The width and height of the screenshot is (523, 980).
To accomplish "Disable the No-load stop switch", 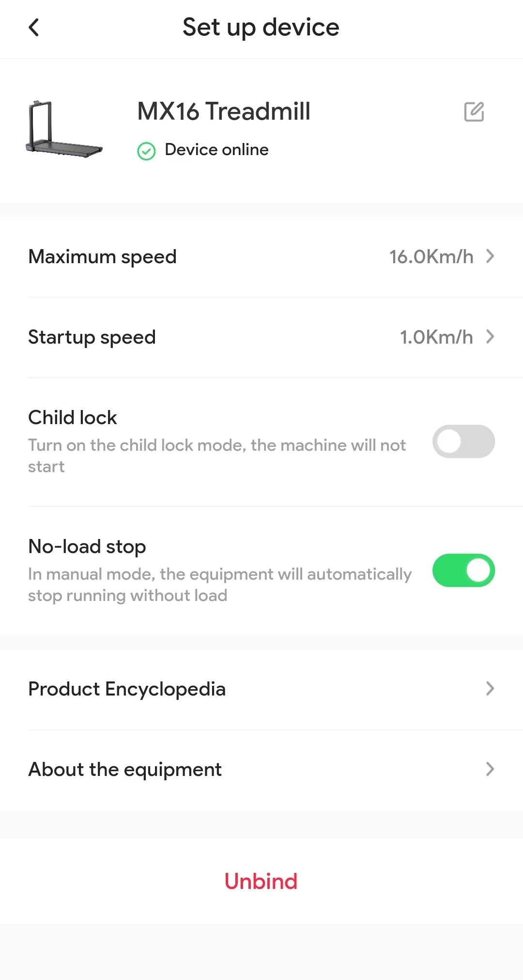I will pos(463,570).
